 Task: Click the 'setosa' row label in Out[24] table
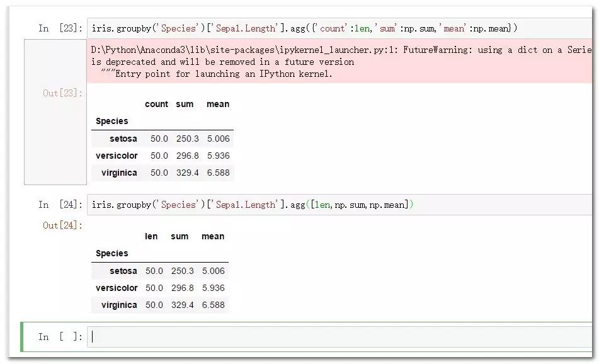(x=123, y=271)
